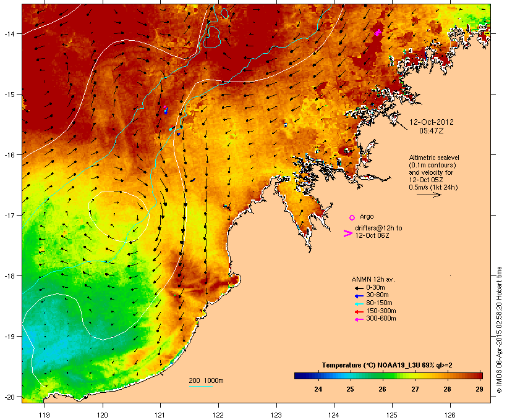The image size is (507, 420).
Task: Click the cyan 80-150m arrow legend icon
Action: [359, 304]
